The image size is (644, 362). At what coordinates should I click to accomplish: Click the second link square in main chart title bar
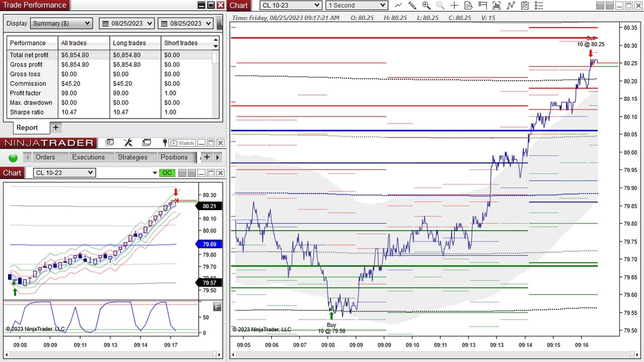[610, 5]
